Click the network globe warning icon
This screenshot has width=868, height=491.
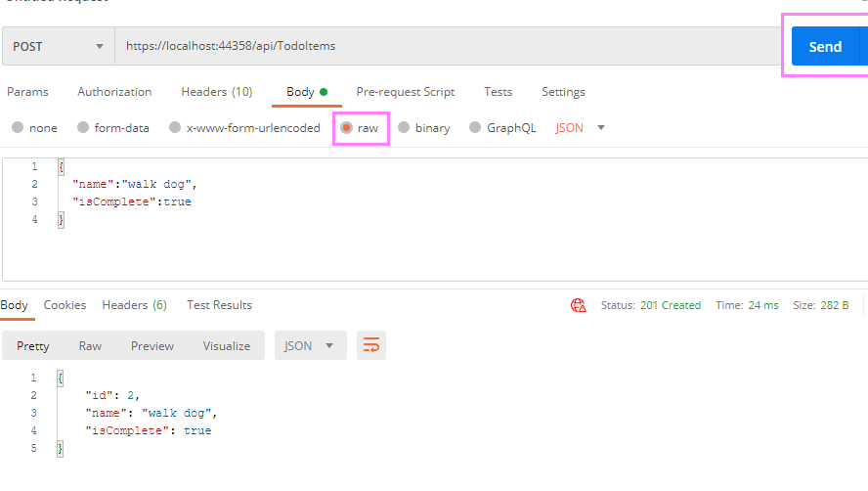(579, 305)
